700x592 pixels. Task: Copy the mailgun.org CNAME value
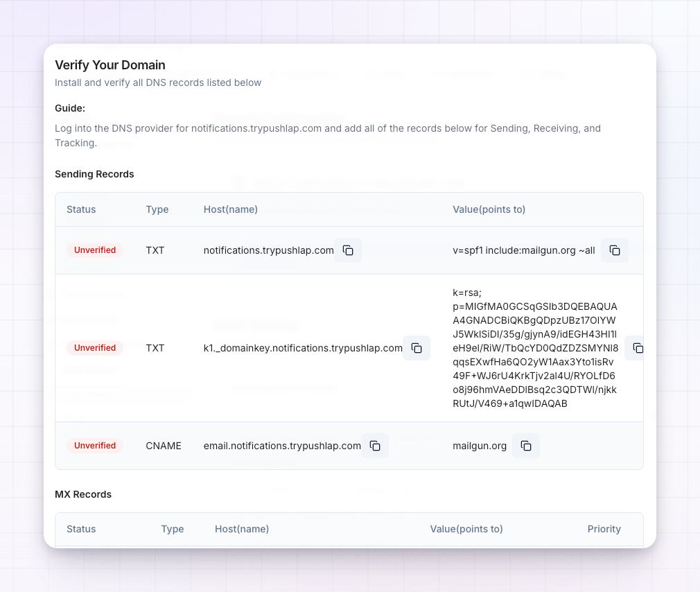point(526,446)
